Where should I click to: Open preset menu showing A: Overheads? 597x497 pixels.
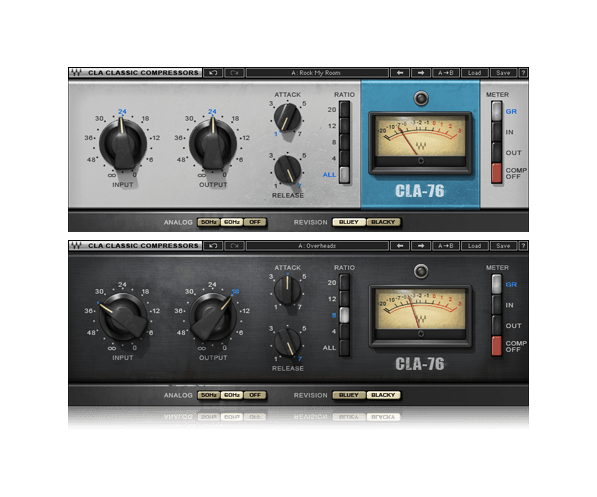(317, 246)
